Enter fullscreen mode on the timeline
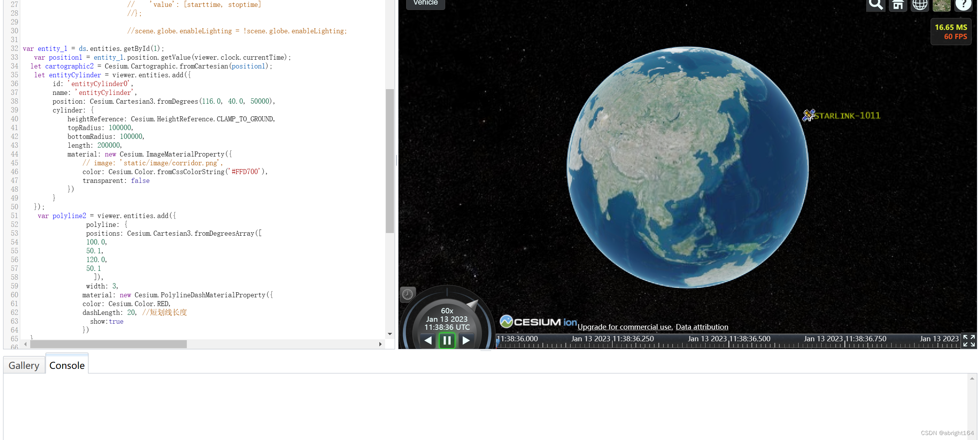980x440 pixels. pyautogui.click(x=970, y=341)
